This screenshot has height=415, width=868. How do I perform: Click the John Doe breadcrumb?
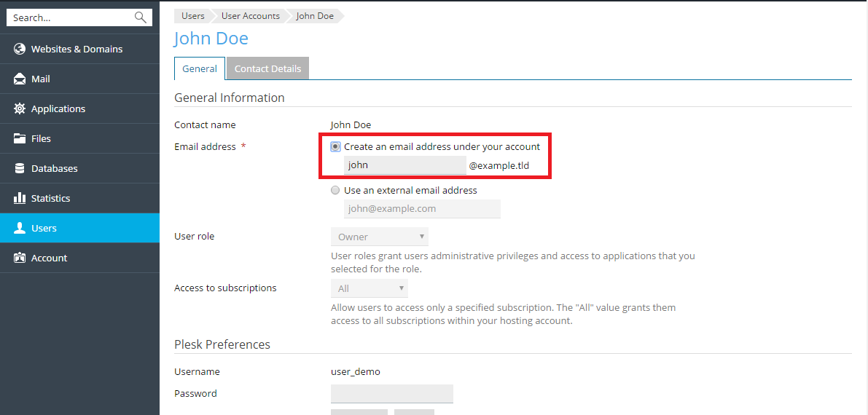click(x=315, y=15)
